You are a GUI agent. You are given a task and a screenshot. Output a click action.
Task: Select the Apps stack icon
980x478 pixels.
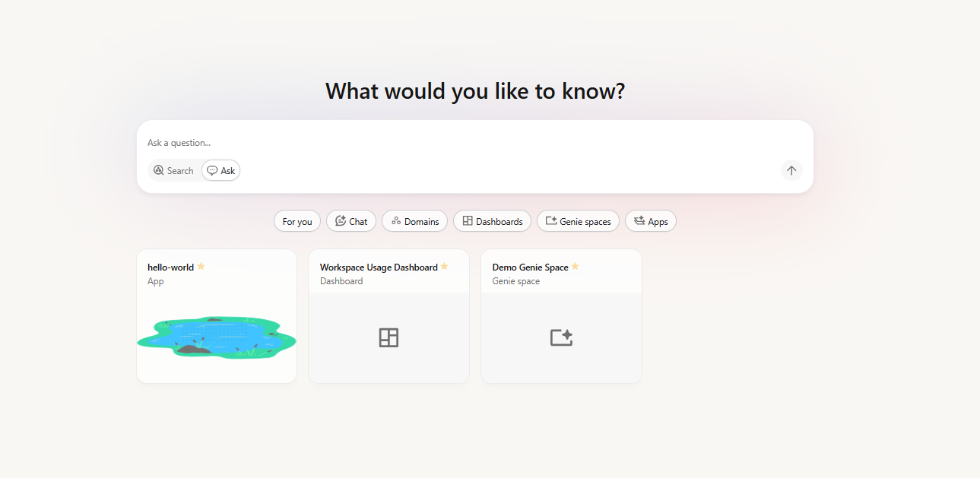[639, 220]
